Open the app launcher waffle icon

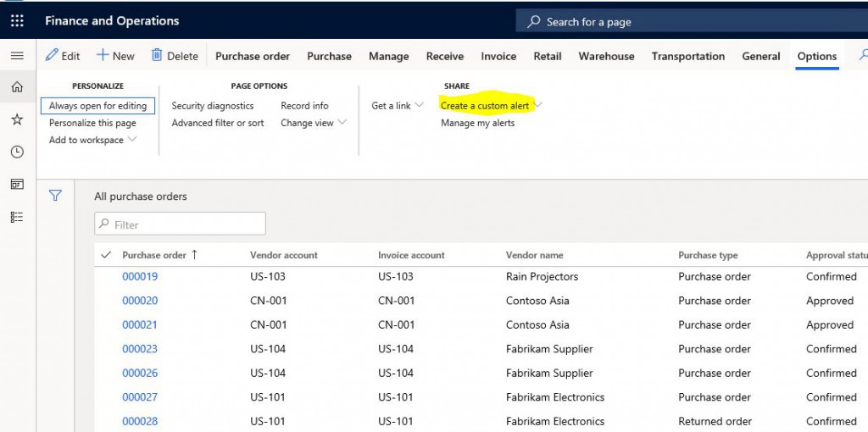(x=17, y=21)
